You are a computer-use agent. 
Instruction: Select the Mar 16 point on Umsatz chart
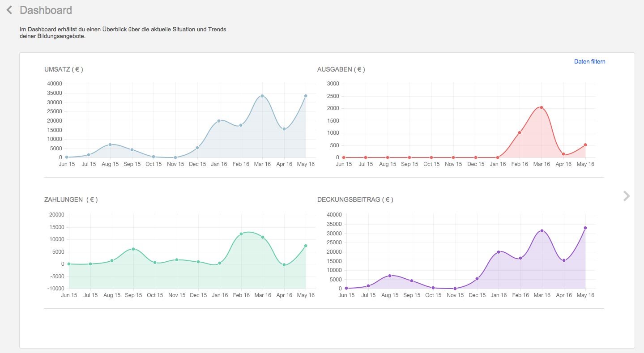262,96
